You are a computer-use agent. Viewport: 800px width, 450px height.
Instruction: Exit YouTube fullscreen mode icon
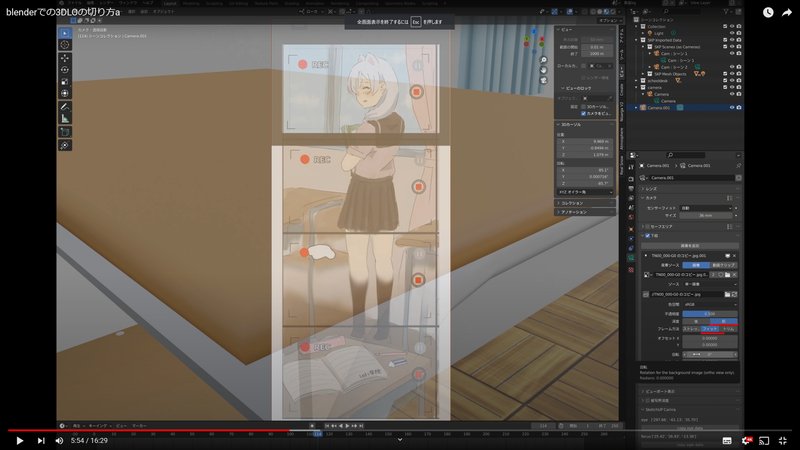click(x=783, y=440)
